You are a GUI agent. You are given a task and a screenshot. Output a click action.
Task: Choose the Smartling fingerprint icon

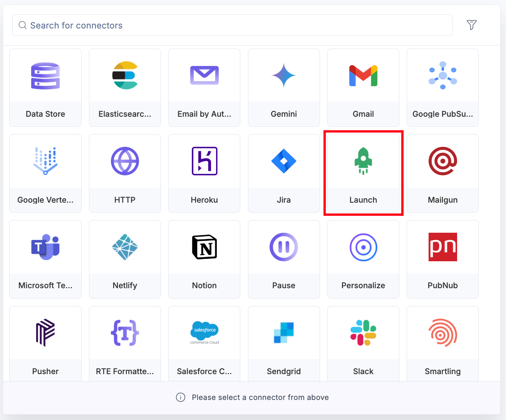coord(443,333)
